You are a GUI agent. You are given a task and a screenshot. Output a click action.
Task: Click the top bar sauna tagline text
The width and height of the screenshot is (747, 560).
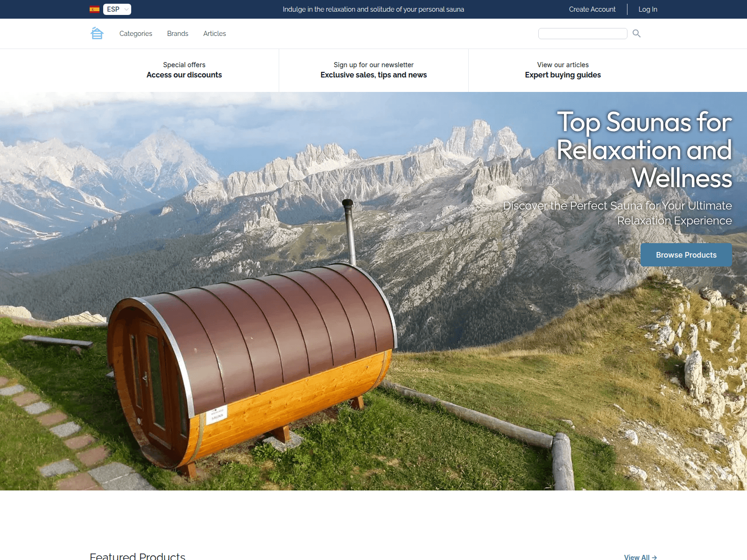pyautogui.click(x=373, y=9)
